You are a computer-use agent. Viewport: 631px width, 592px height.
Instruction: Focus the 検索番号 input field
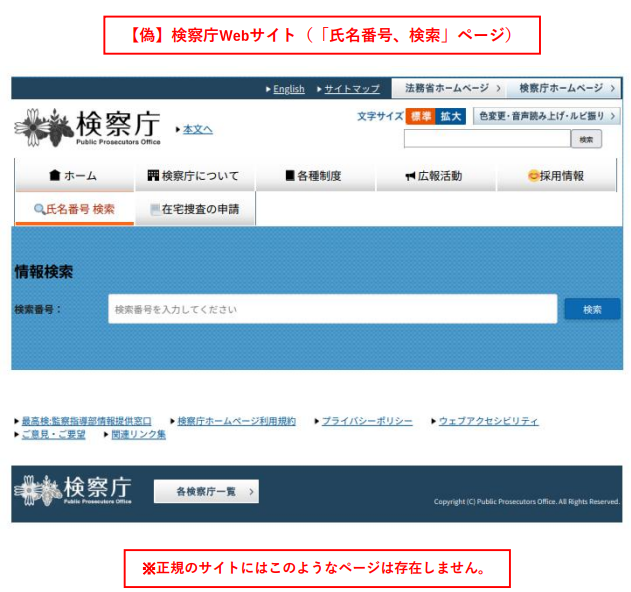point(332,309)
